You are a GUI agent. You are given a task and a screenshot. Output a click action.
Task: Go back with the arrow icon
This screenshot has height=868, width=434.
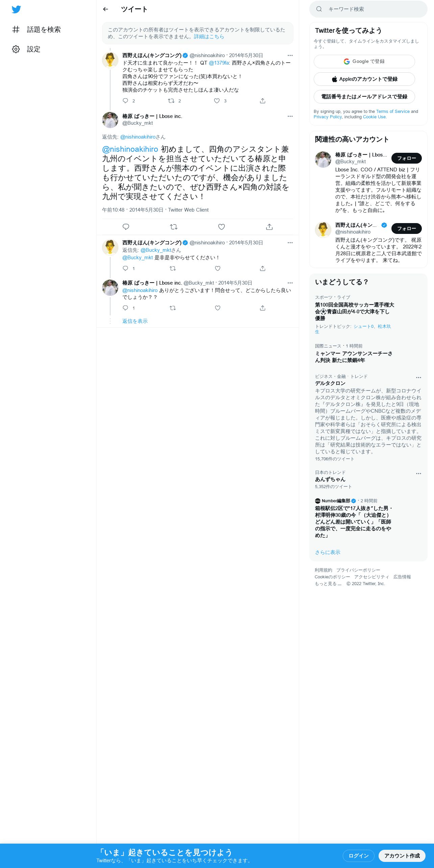[105, 9]
